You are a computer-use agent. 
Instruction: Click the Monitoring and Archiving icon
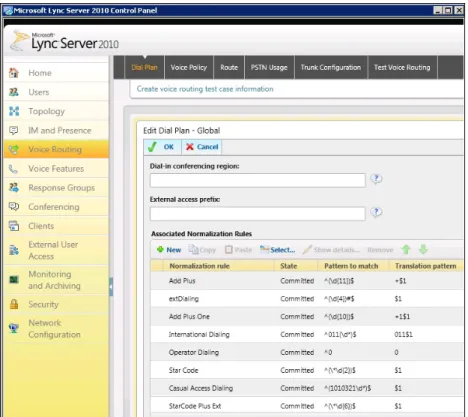click(14, 279)
